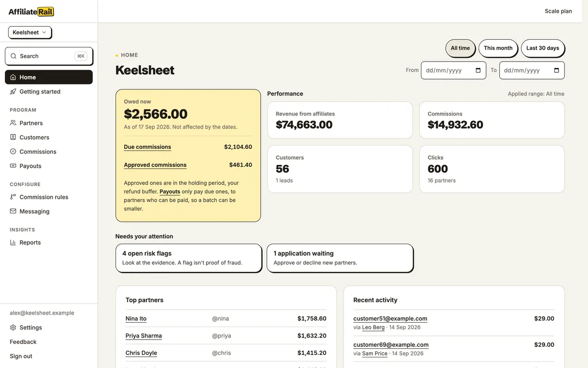Click the Partners people icon
This screenshot has width=588, height=368.
pyautogui.click(x=13, y=123)
